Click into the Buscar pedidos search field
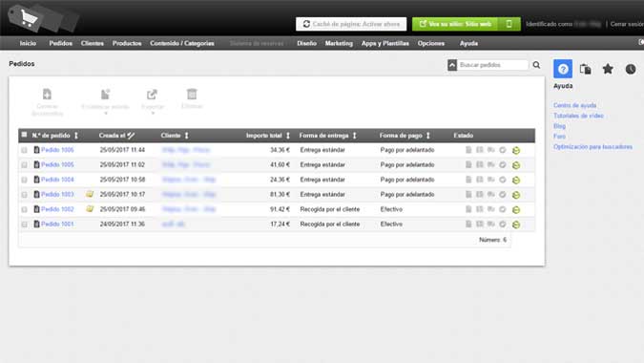The image size is (644, 363). 493,65
